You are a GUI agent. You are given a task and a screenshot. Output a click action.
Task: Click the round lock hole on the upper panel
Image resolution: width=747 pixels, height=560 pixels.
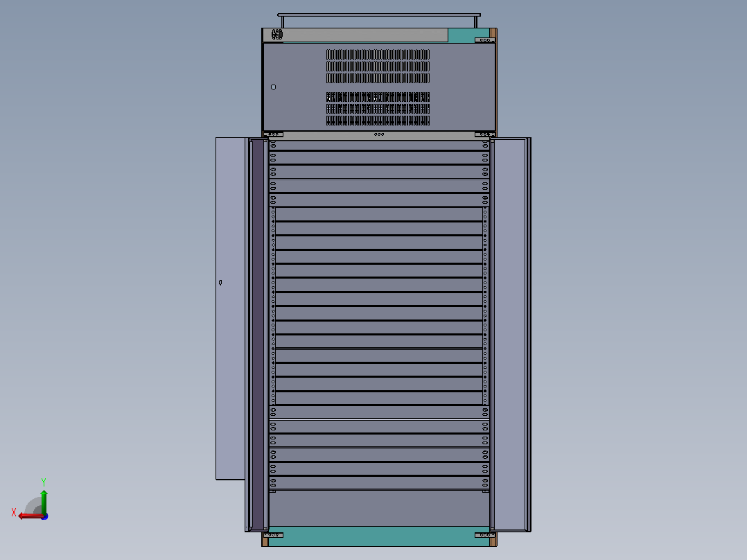click(274, 87)
